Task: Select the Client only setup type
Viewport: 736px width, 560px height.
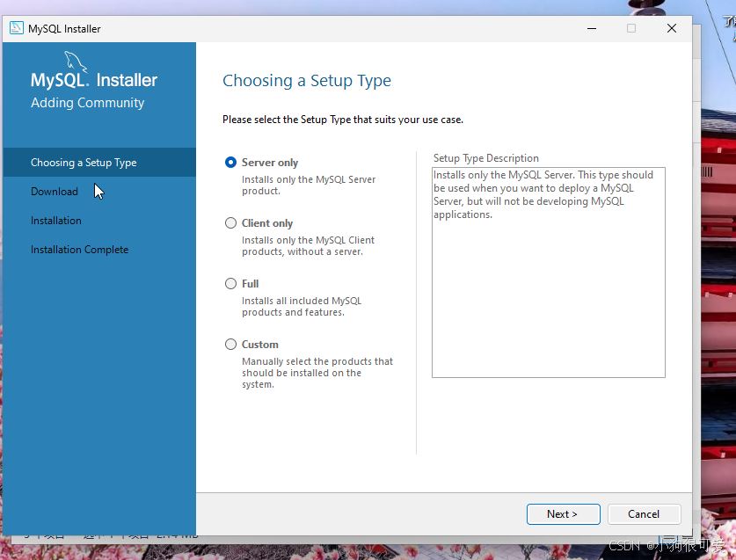Action: (230, 223)
